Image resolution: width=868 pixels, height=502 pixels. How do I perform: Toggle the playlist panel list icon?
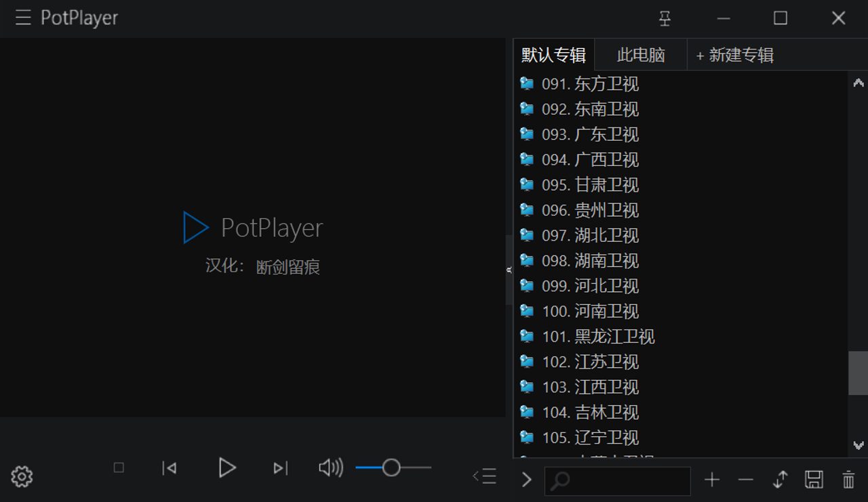(x=484, y=476)
